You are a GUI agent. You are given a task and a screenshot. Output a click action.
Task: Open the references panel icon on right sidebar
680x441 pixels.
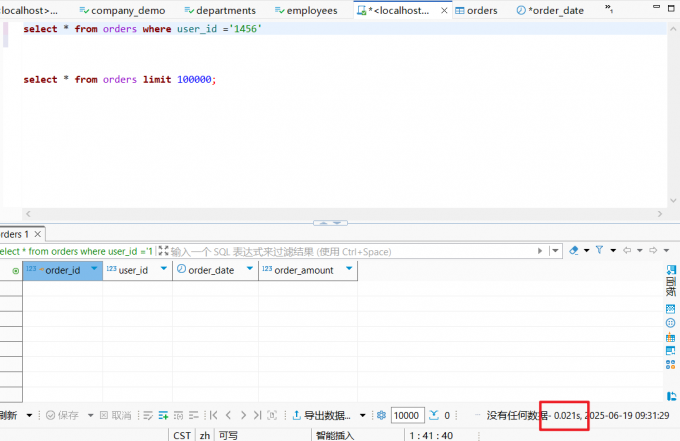[x=670, y=351]
